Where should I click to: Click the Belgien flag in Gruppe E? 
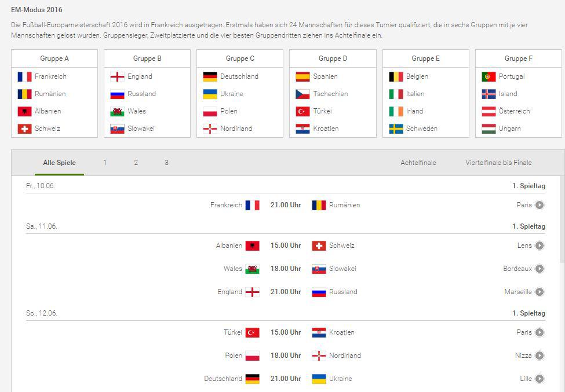coord(396,76)
